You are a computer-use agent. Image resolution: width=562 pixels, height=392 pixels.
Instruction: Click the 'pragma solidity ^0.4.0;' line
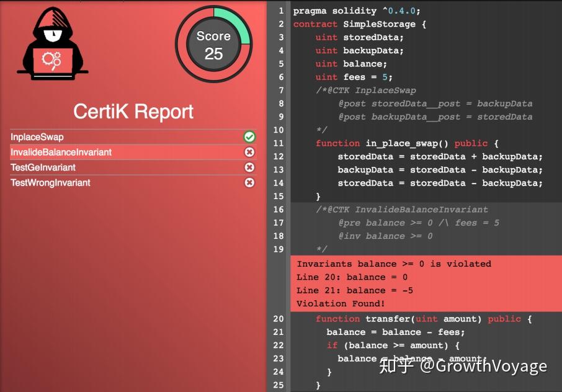[357, 11]
